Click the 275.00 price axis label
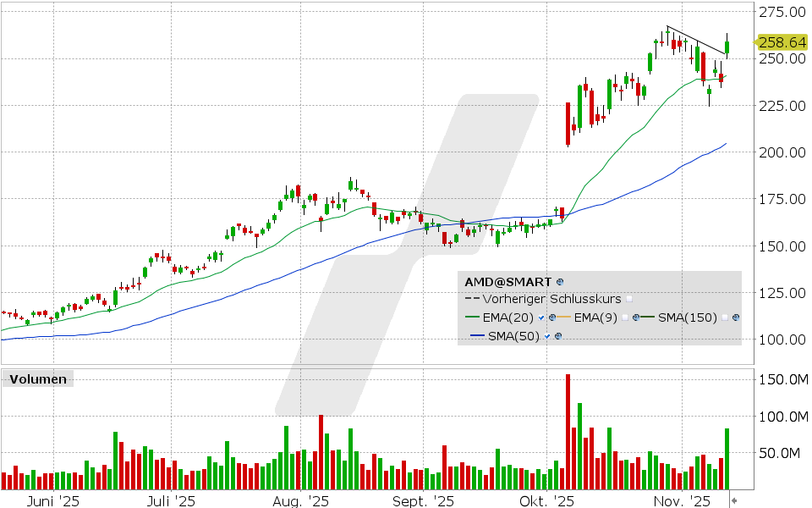Screen dimensions: 812x508 pos(782,12)
